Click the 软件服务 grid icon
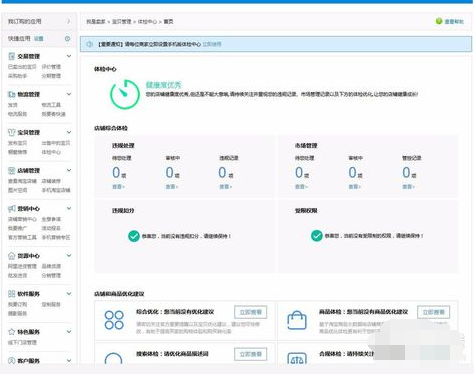This screenshot has height=377, width=474. pos(12,294)
